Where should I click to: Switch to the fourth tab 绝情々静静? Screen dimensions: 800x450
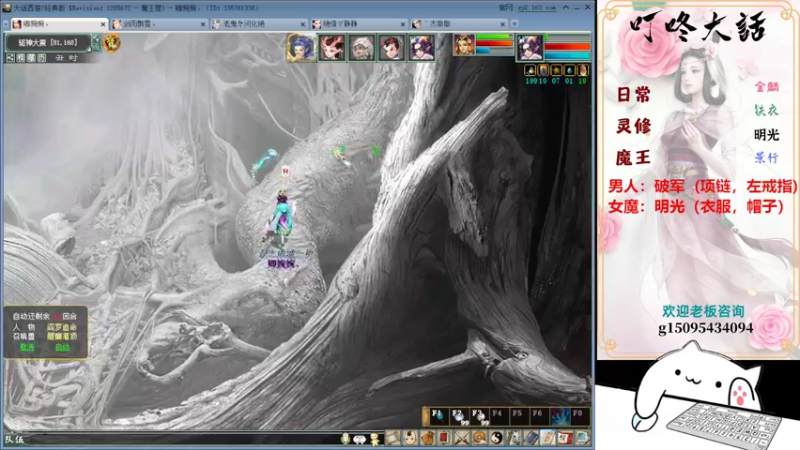(359, 24)
